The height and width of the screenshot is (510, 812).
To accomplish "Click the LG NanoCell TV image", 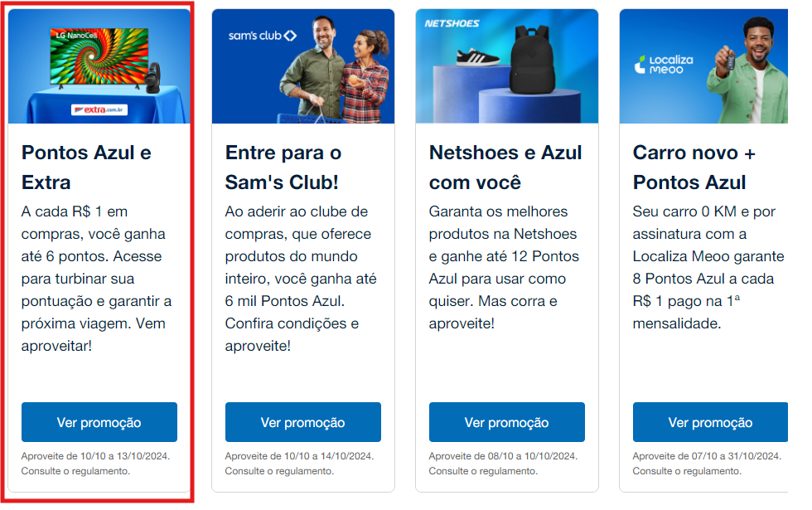I will (x=99, y=57).
